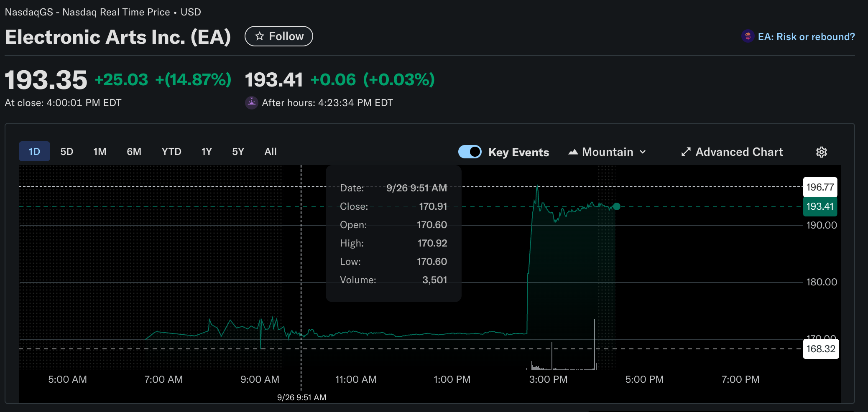The width and height of the screenshot is (868, 412).
Task: Open the EA: Risk or rebound? link
Action: [x=806, y=37]
